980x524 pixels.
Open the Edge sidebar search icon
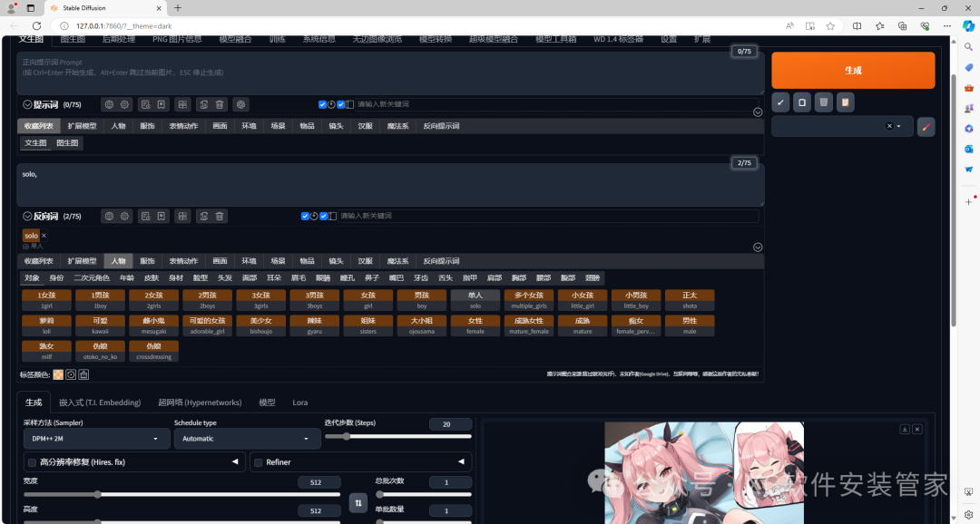(968, 47)
